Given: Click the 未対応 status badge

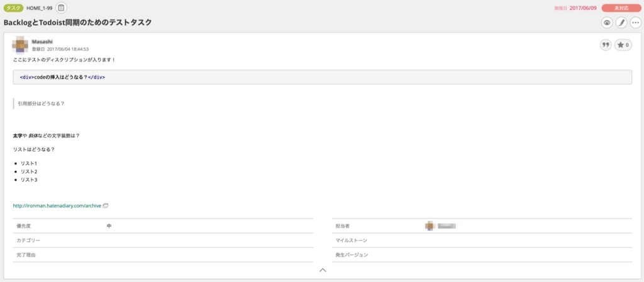Looking at the screenshot, I should point(621,8).
